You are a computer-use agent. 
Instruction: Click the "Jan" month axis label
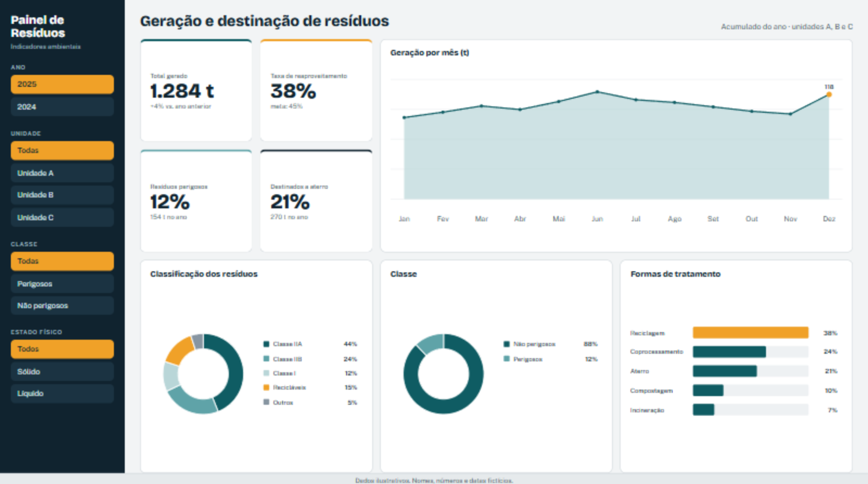pyautogui.click(x=404, y=219)
